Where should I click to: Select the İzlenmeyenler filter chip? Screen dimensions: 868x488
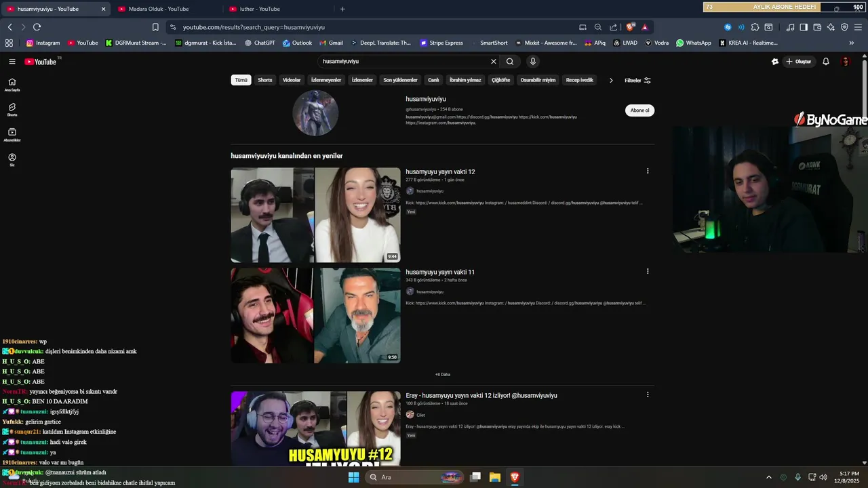click(326, 80)
